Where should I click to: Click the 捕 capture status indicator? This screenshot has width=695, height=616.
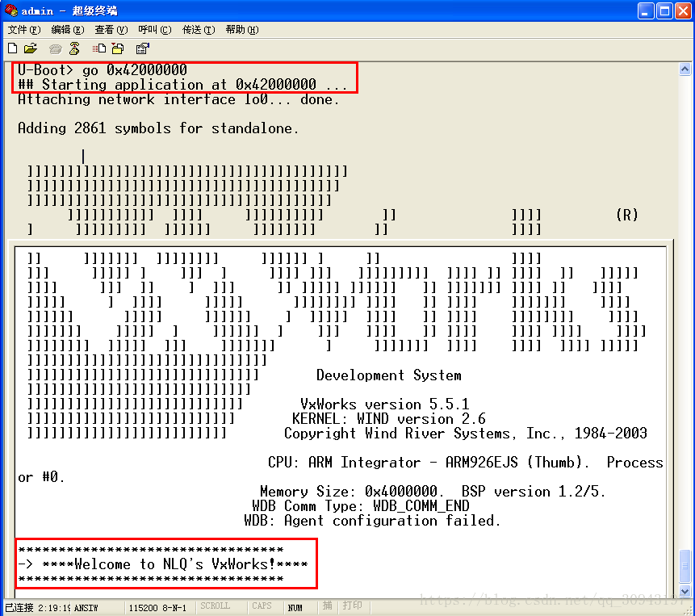[x=328, y=606]
